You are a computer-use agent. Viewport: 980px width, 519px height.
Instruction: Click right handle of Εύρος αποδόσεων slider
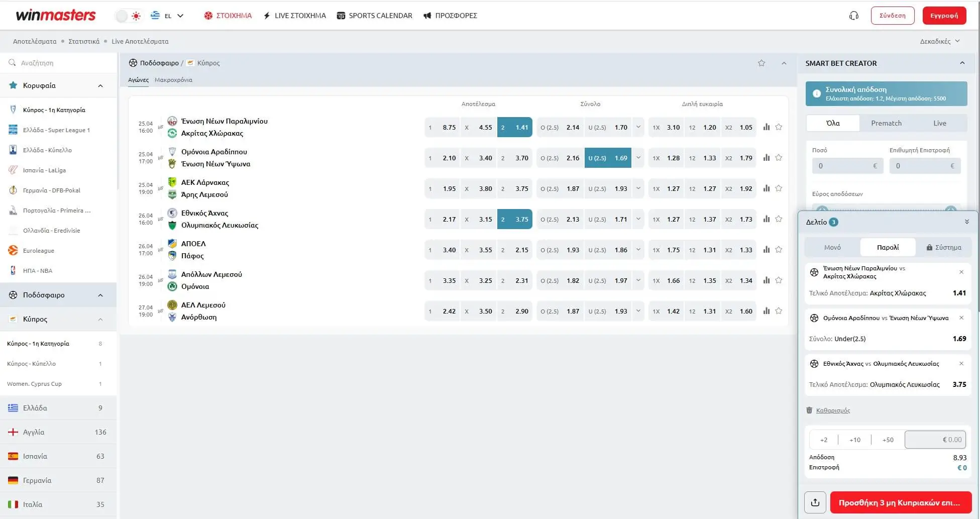[x=951, y=210]
